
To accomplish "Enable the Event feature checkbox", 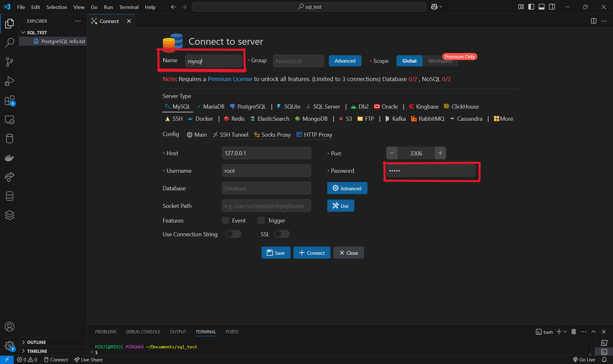I will [x=225, y=221].
